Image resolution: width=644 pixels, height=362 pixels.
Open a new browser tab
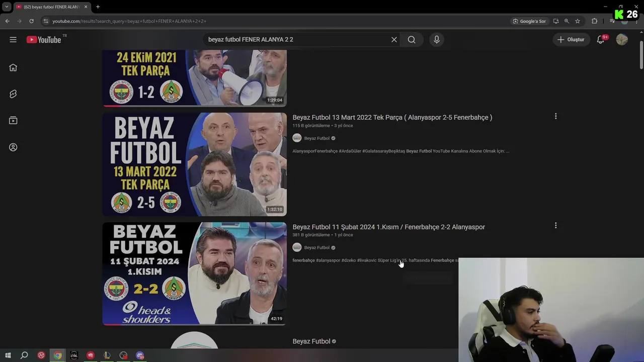tap(98, 7)
